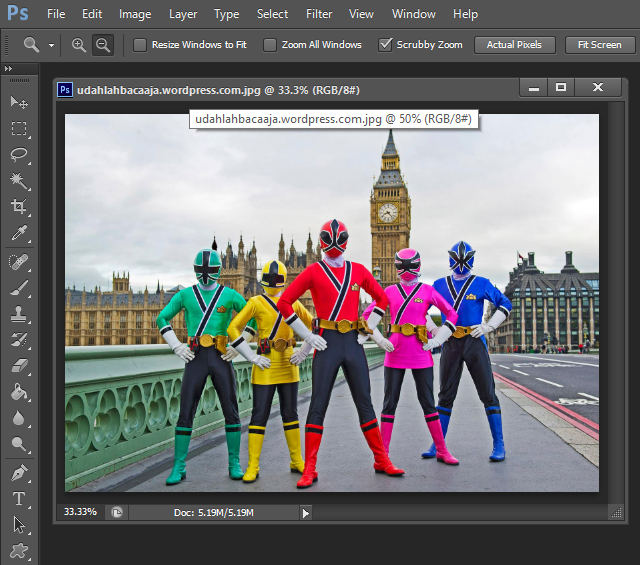640x565 pixels.
Task: Open the Type menu
Action: (227, 14)
